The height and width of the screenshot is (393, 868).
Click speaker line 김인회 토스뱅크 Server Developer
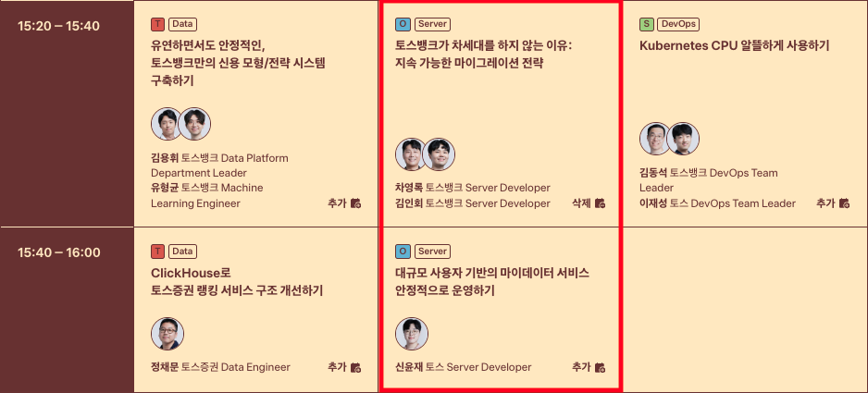pyautogui.click(x=473, y=203)
